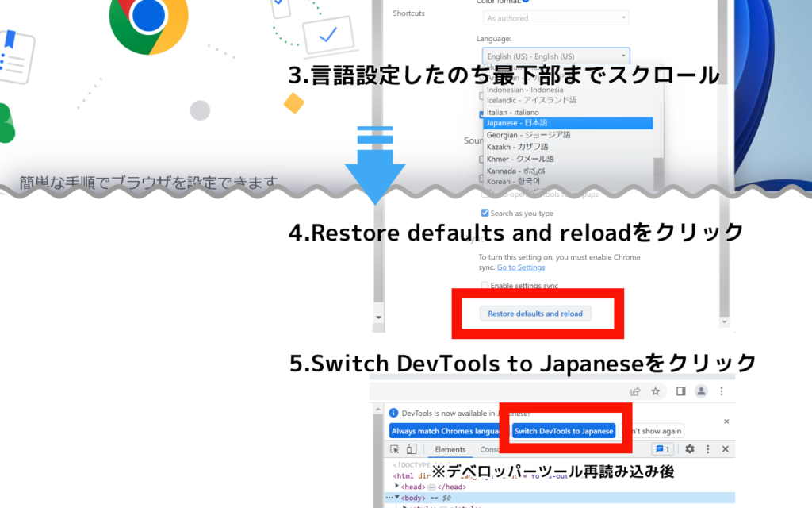
Task: Switch to the Elements tab
Action: pyautogui.click(x=450, y=449)
